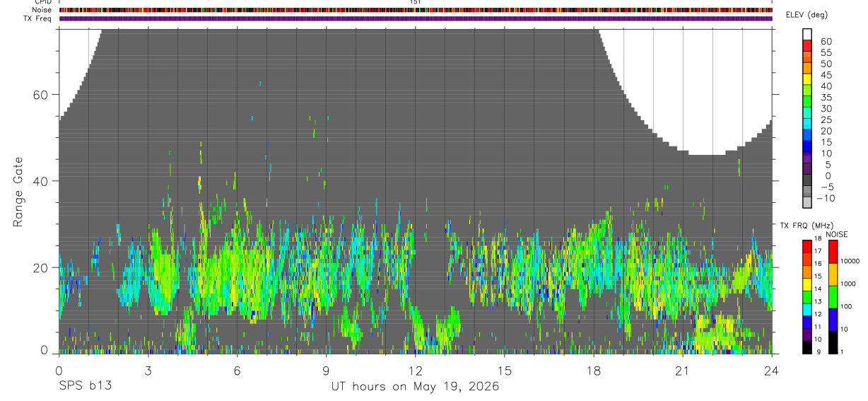Click the '50' label on ELEV colorbar
This screenshot has height=401, width=868.
[826, 64]
